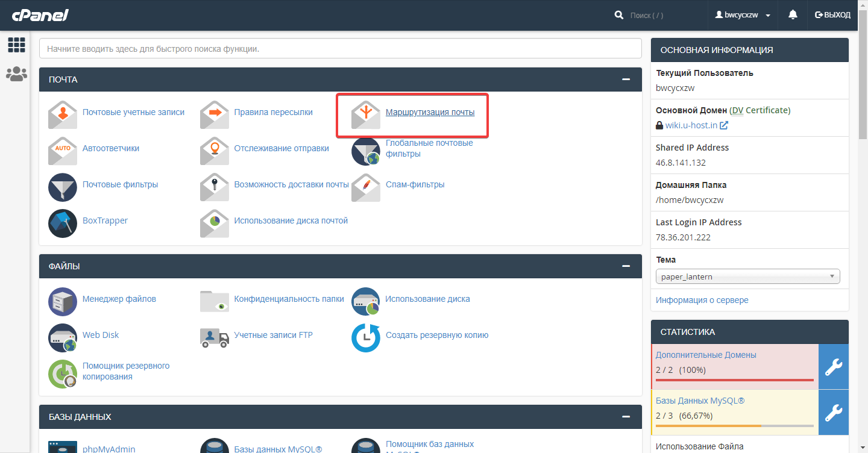The image size is (868, 453).
Task: Click the Shared IP Address value 46.8.141.132
Action: 681,163
